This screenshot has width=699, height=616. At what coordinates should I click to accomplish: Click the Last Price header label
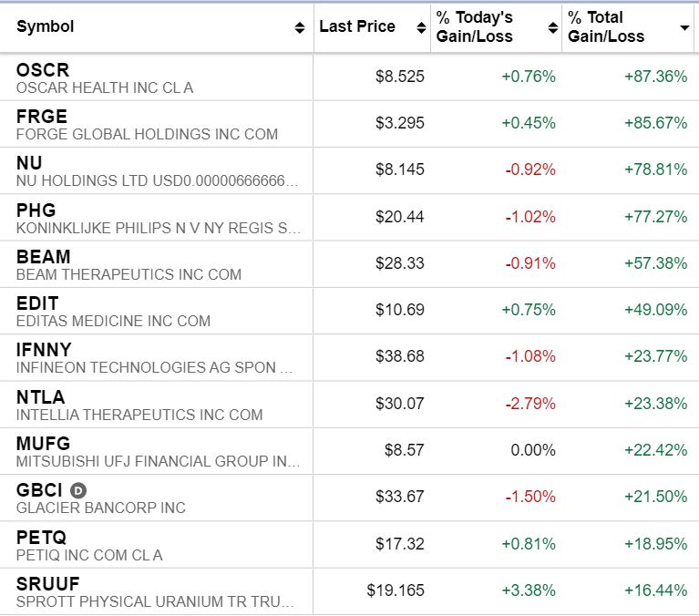(357, 26)
